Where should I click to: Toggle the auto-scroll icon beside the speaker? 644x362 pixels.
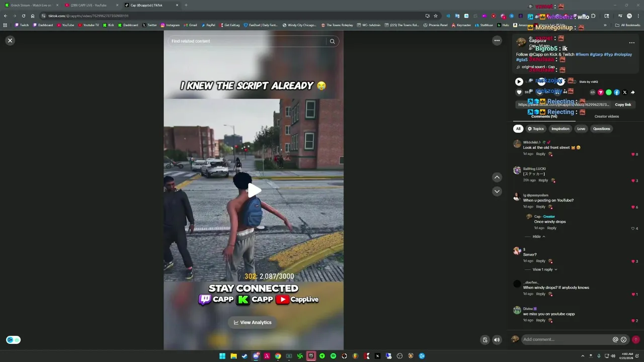click(x=485, y=340)
